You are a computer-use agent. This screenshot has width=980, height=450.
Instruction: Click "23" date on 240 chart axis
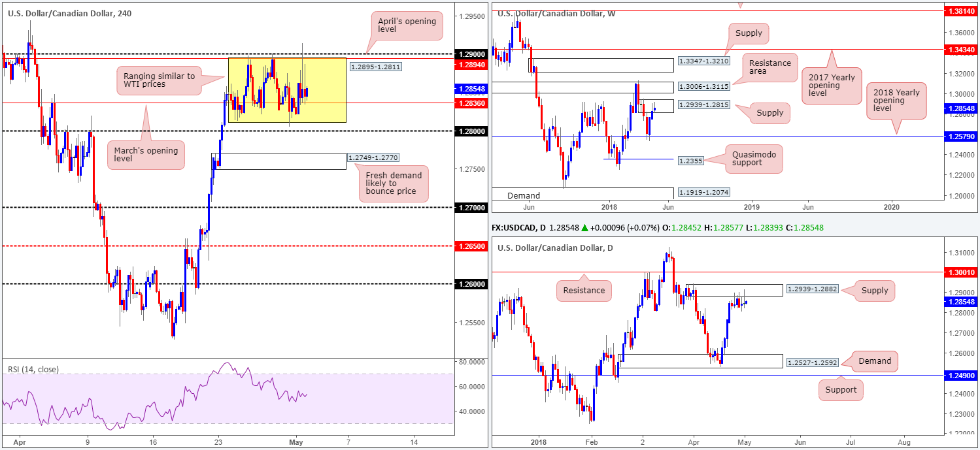pyautogui.click(x=218, y=442)
